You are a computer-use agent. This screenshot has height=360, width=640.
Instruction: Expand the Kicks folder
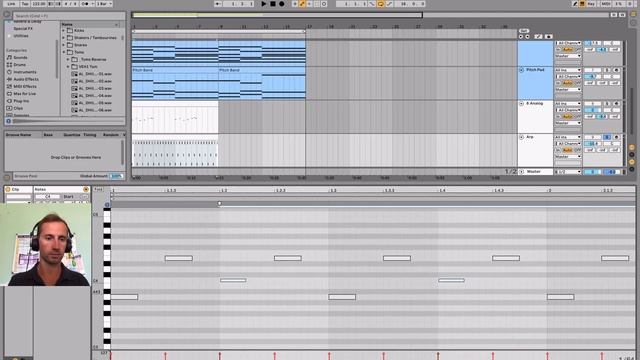click(64, 31)
